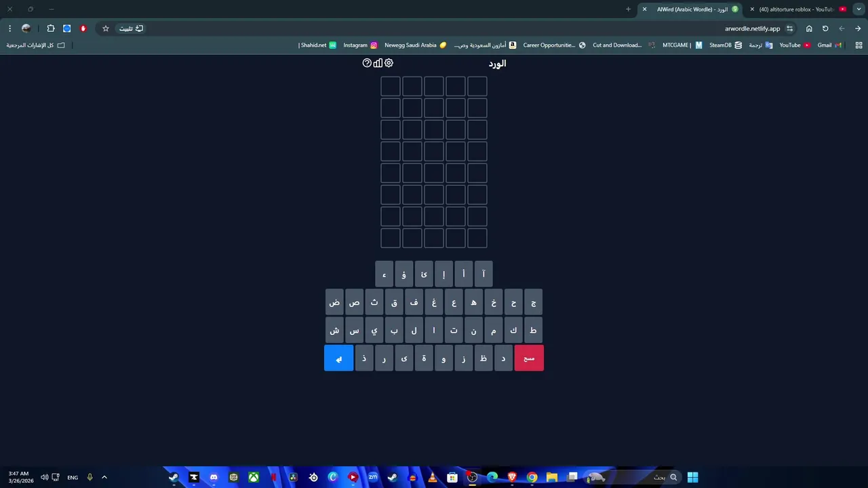Tap the ط letter key
868x488 pixels.
534,330
